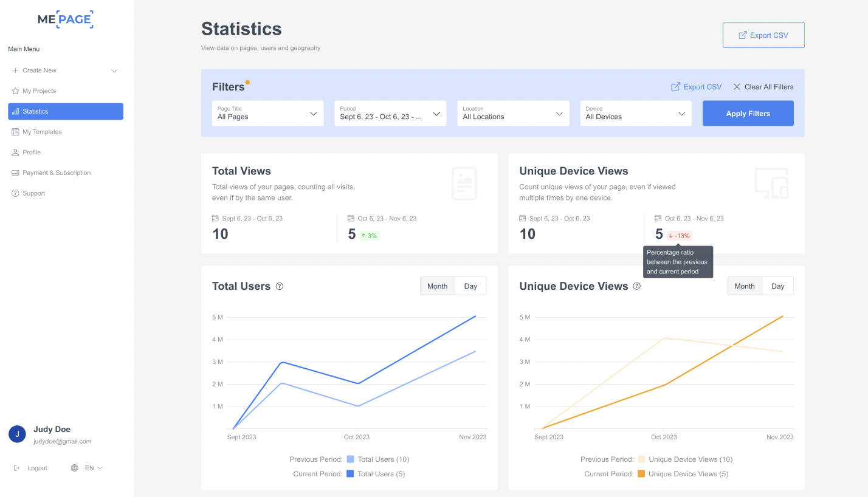The image size is (868, 497).
Task: Click the globe language icon
Action: coord(75,468)
